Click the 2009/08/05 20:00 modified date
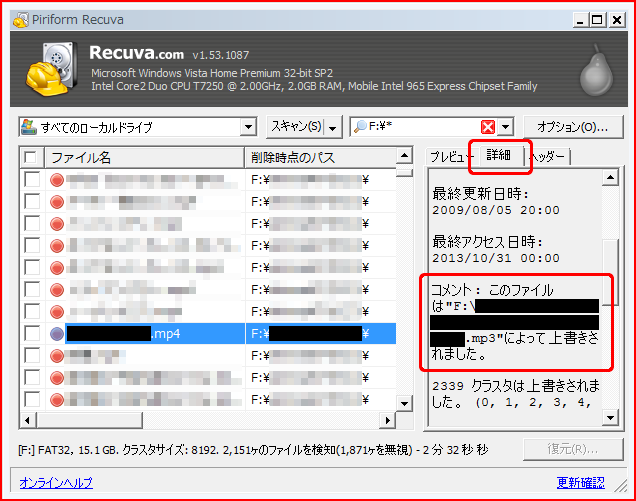The image size is (636, 501). tap(496, 210)
